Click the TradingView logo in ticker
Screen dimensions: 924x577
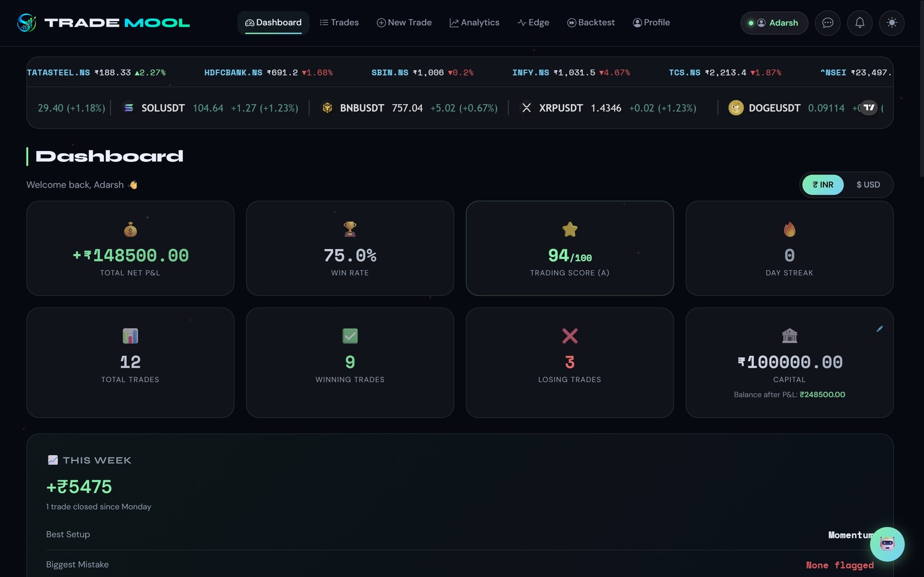869,108
